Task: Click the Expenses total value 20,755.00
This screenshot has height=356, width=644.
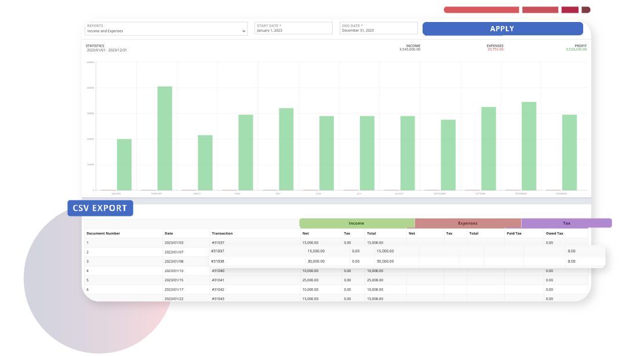Action: coord(495,50)
